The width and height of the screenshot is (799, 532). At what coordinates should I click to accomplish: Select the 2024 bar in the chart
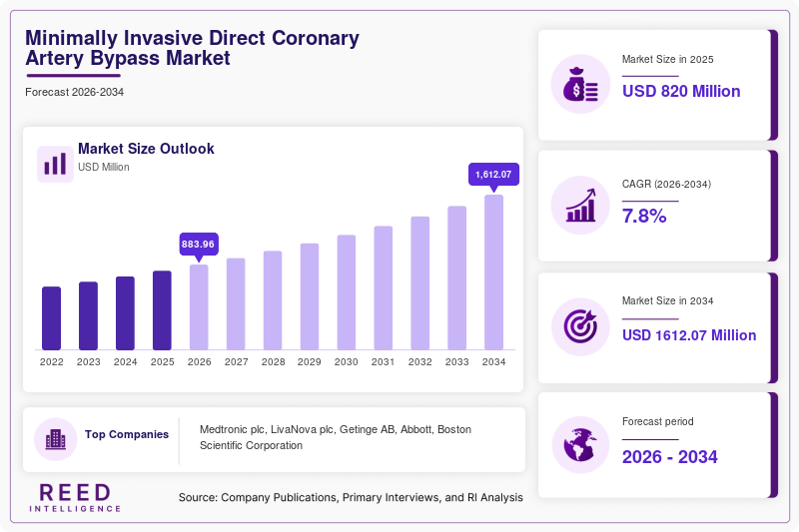tap(126, 313)
